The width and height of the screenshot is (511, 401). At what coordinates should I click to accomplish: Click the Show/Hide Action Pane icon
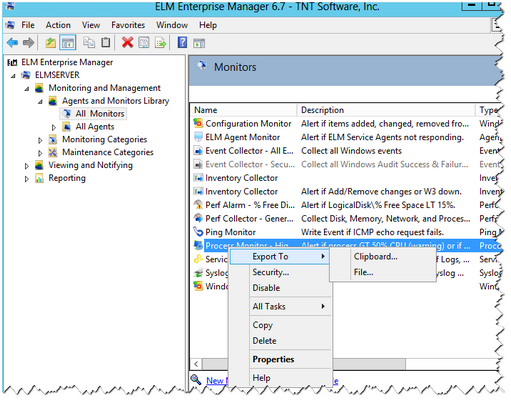click(199, 43)
